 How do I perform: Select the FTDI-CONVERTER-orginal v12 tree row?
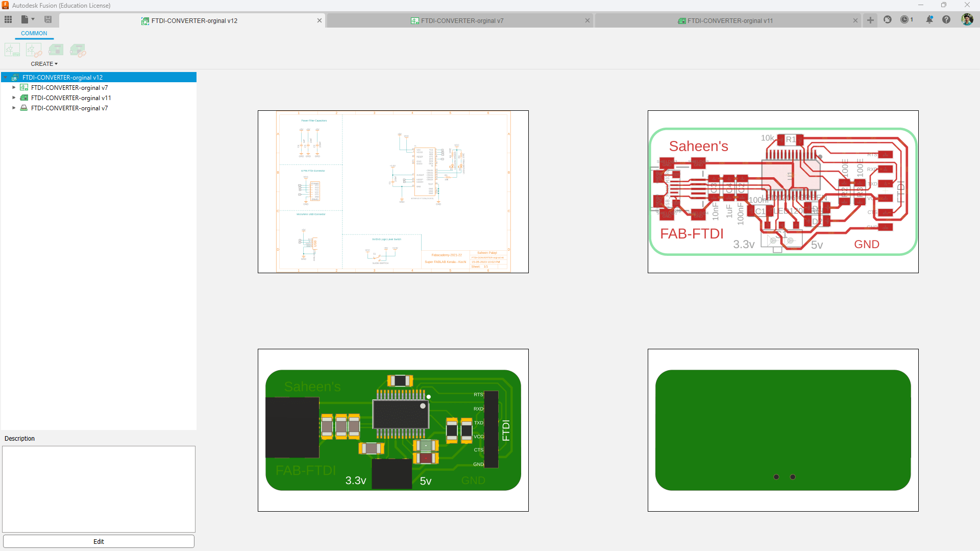pyautogui.click(x=99, y=78)
